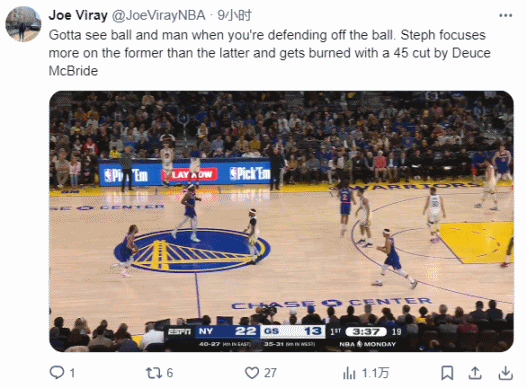Click the retweet arrows icon
This screenshot has width=527, height=388.
(x=154, y=373)
